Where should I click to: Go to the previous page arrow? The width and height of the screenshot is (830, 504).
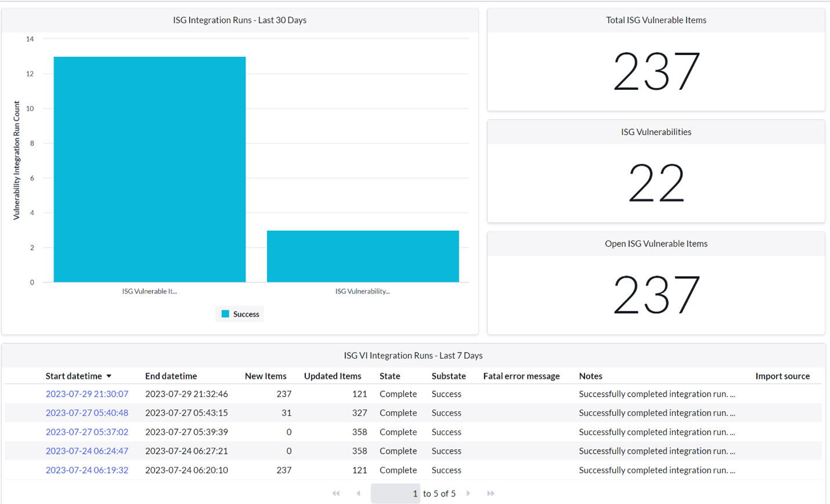pyautogui.click(x=358, y=493)
